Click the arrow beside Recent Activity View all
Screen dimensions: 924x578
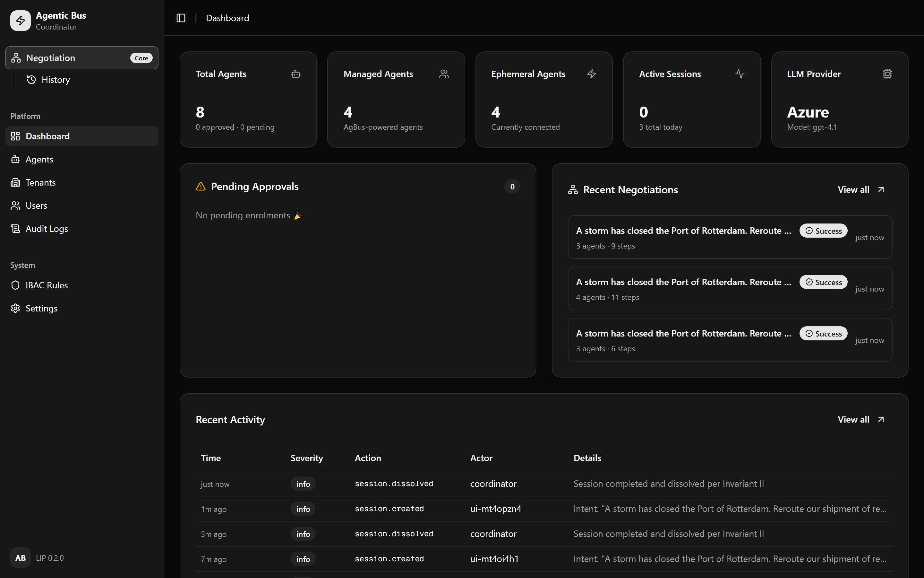click(881, 419)
